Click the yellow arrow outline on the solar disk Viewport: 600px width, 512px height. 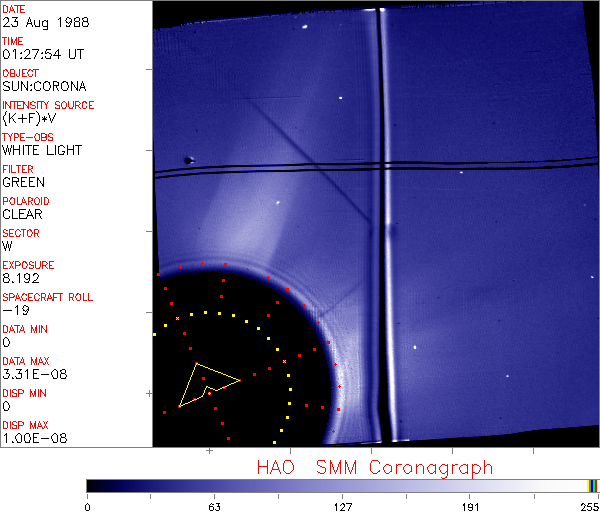tap(204, 384)
